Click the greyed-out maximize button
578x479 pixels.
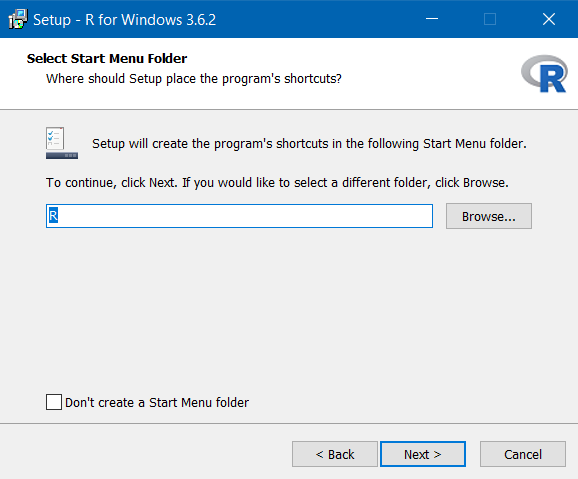(x=490, y=19)
